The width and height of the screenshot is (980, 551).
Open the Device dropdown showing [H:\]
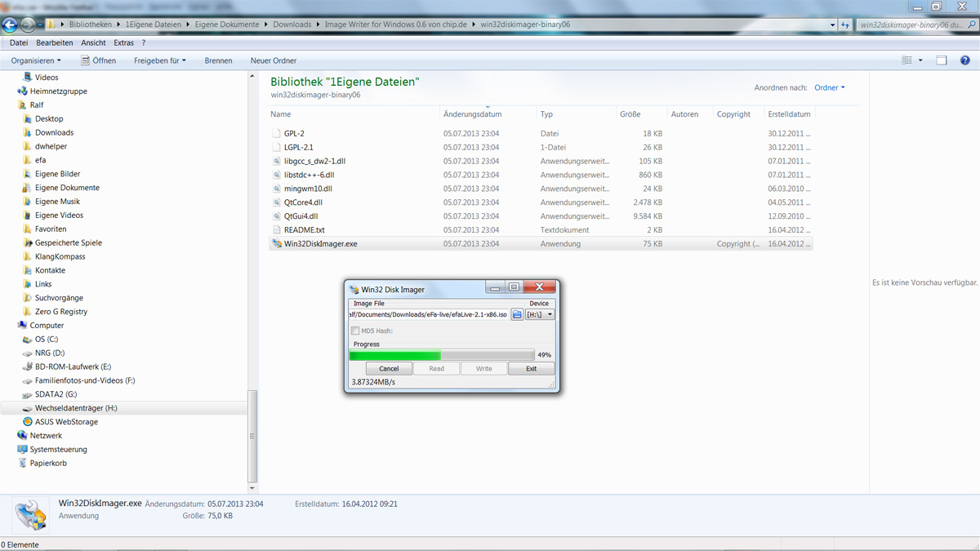(x=540, y=315)
